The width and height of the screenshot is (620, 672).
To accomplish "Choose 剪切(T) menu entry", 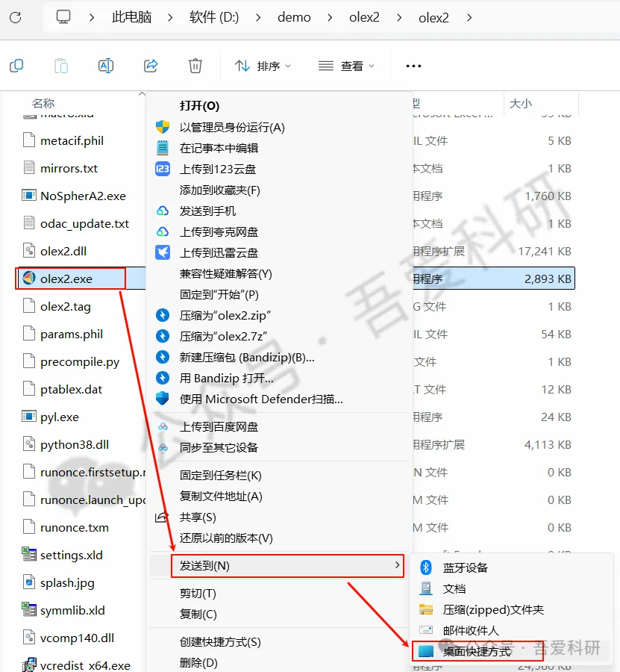I will tap(198, 594).
